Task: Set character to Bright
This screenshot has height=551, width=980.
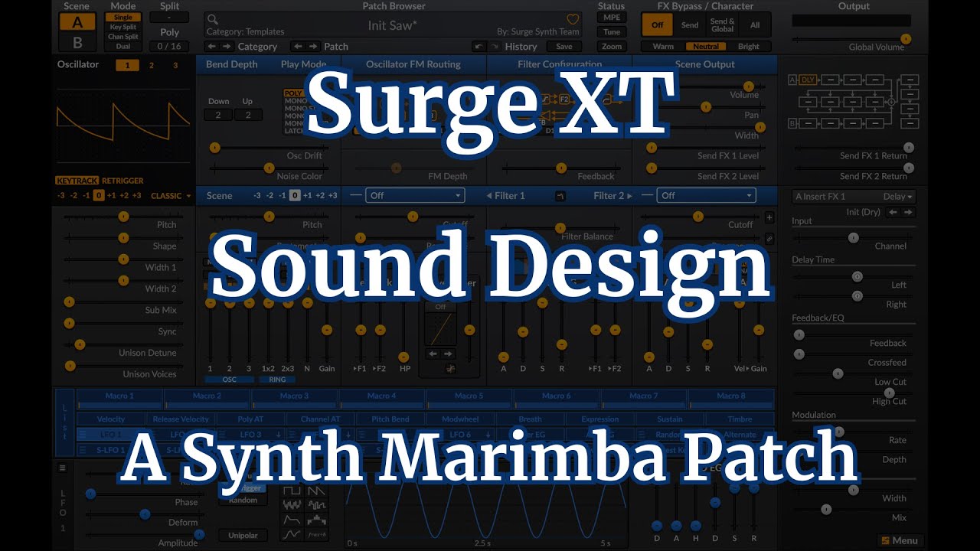Action: (749, 47)
